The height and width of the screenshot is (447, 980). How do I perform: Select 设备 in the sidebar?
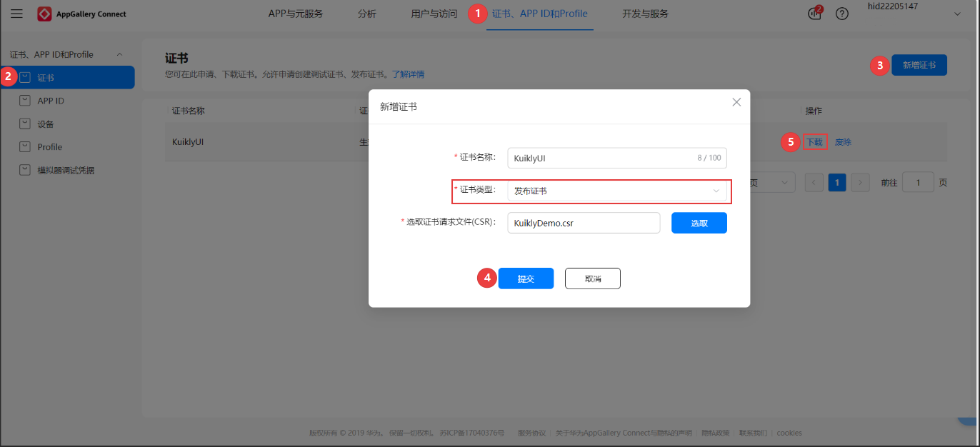46,124
